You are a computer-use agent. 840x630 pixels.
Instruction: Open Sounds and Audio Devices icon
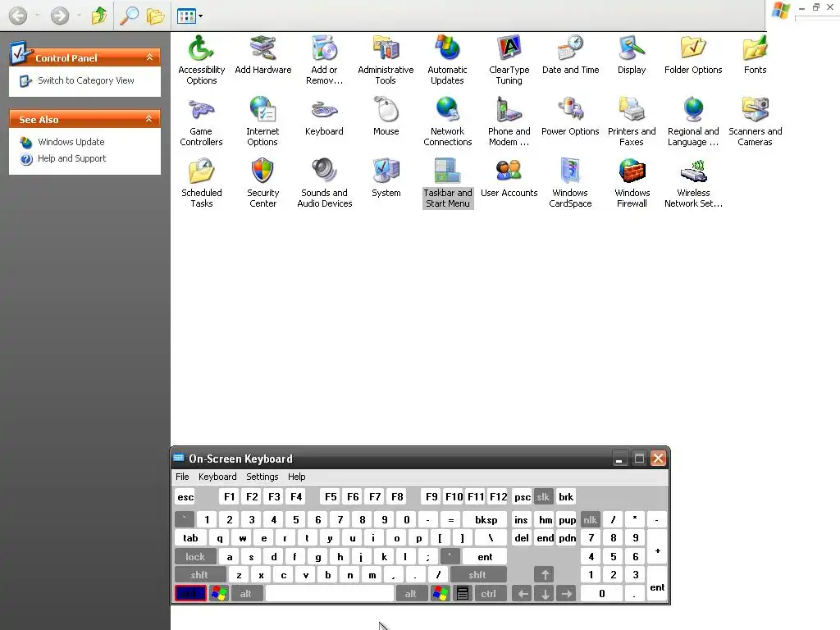[325, 183]
